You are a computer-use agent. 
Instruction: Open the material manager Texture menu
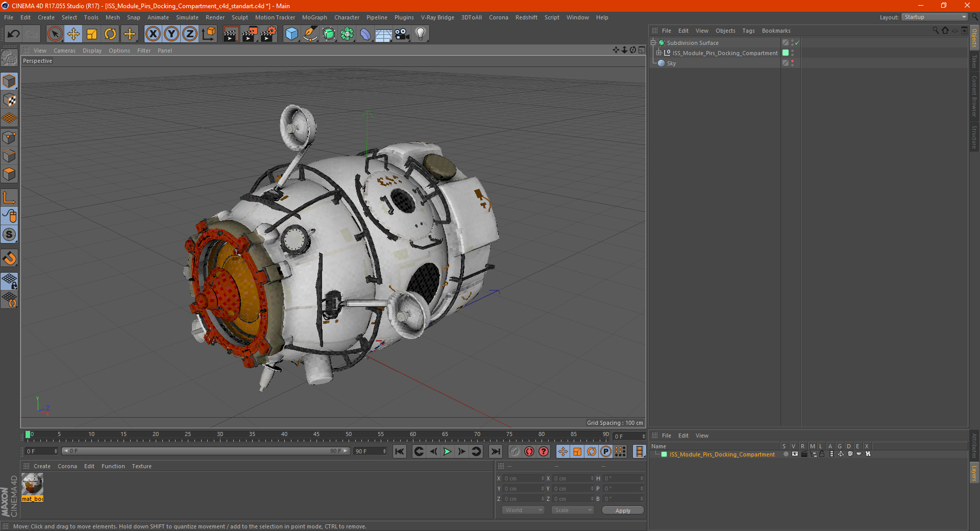141,466
